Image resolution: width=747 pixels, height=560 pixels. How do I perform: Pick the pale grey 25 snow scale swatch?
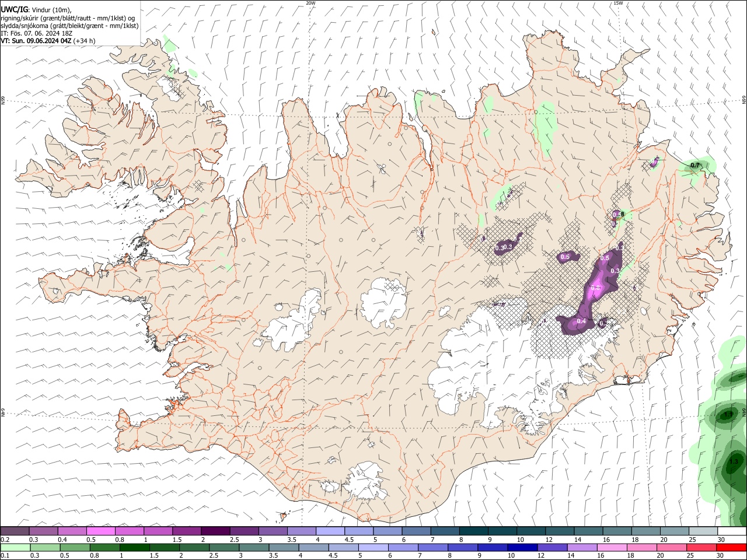point(703,531)
